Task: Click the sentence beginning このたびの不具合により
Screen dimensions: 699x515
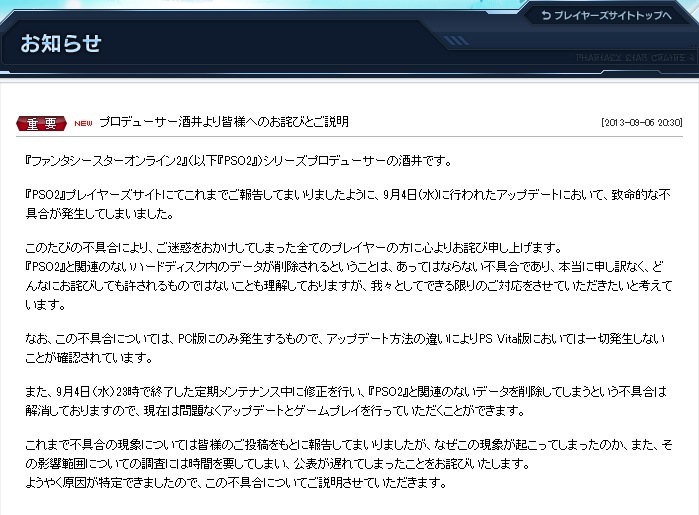Action: [x=293, y=247]
